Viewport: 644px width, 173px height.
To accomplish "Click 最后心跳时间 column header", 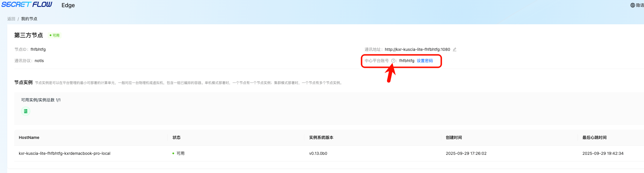I will [594, 137].
